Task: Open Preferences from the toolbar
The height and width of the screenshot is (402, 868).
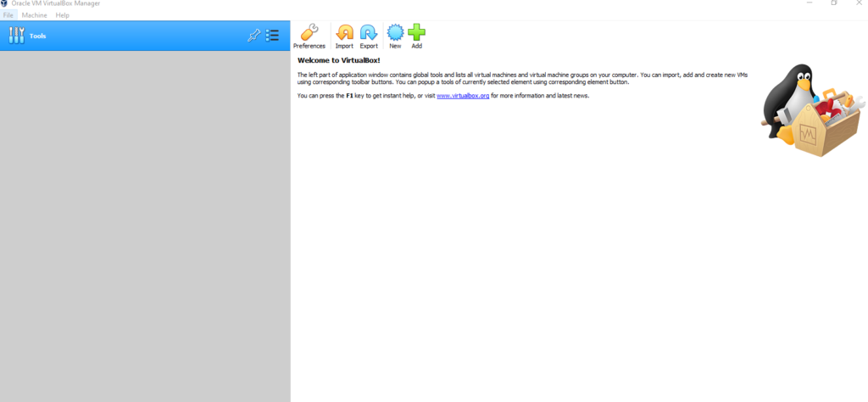Action: [x=309, y=36]
